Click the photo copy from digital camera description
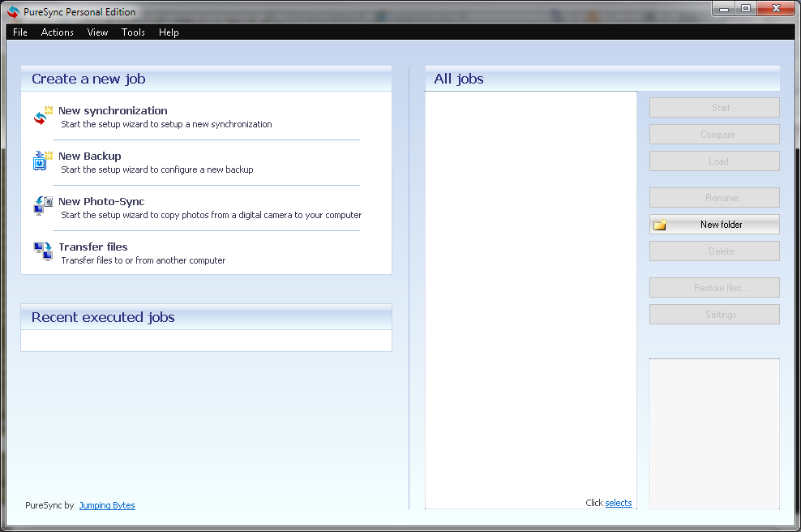 (212, 215)
